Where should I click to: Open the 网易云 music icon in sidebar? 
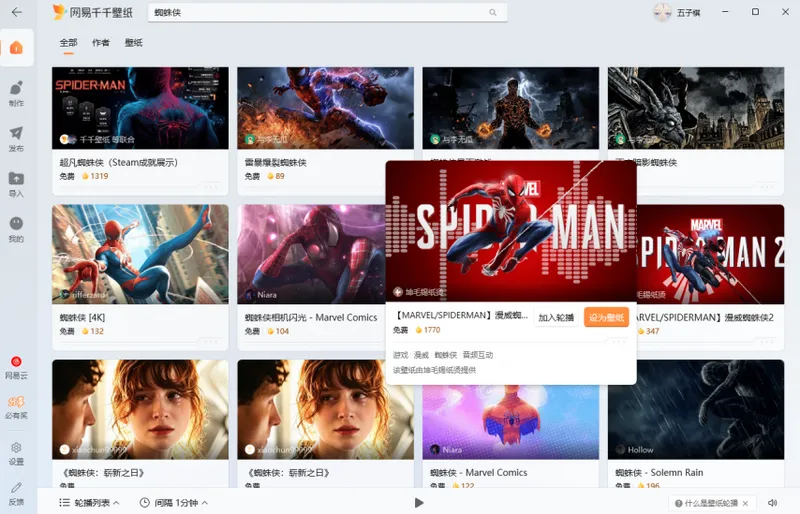(x=16, y=368)
